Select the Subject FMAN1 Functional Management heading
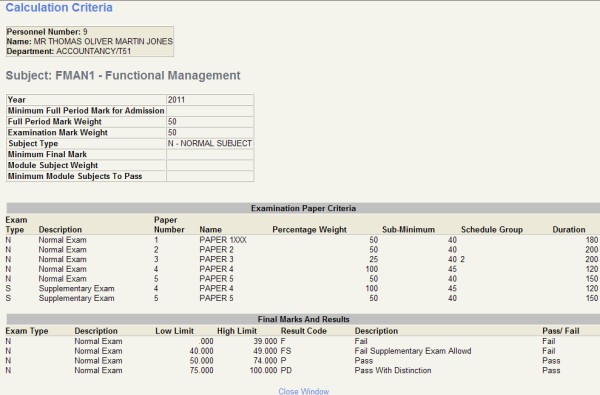600x395 pixels. point(123,75)
